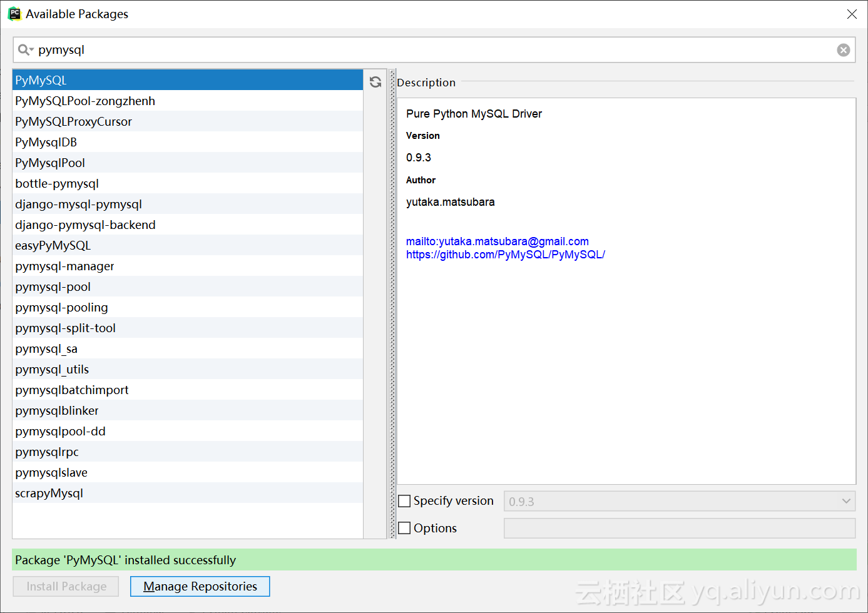Click the 'Pure Python MySQL Driver' description text
Screen dimensions: 868x613
click(x=474, y=114)
